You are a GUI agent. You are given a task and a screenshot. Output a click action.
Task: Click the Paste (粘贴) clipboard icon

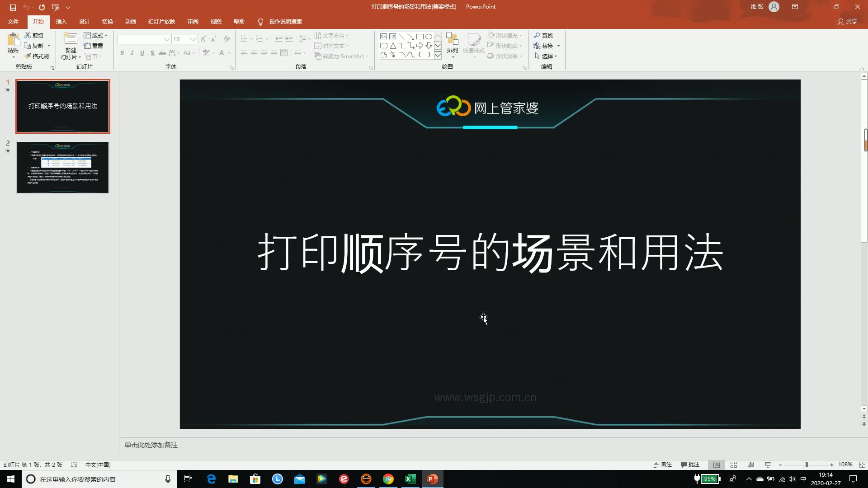tap(13, 40)
